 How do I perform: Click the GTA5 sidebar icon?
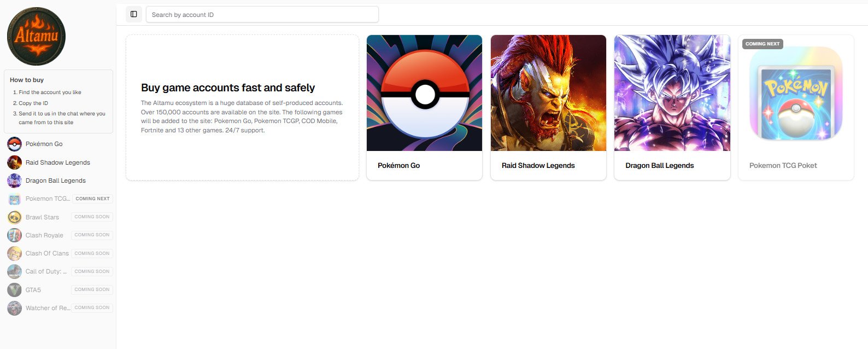pyautogui.click(x=14, y=290)
